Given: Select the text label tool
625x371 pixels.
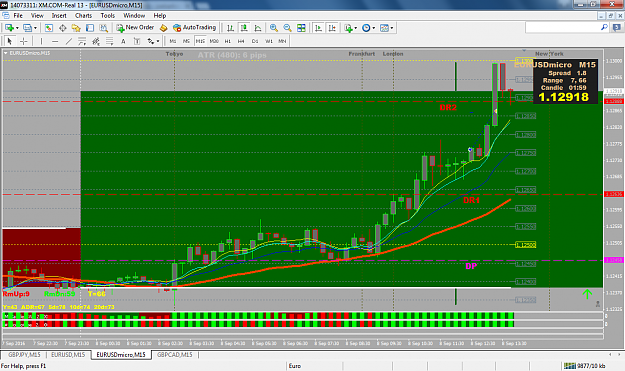Looking at the screenshot, I should coord(137,41).
